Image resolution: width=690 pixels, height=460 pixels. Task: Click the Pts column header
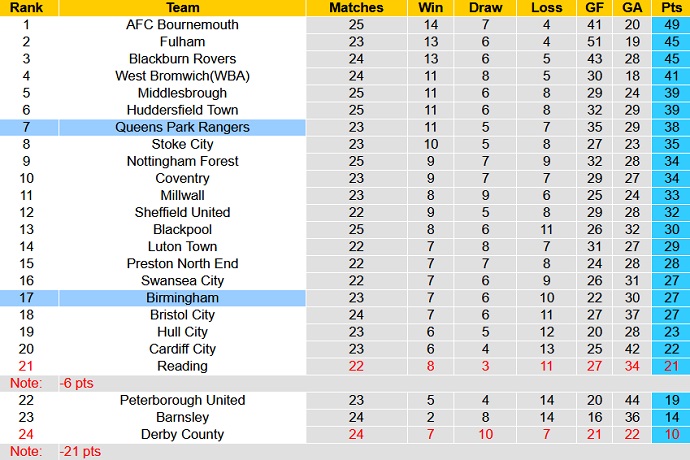pyautogui.click(x=671, y=7)
